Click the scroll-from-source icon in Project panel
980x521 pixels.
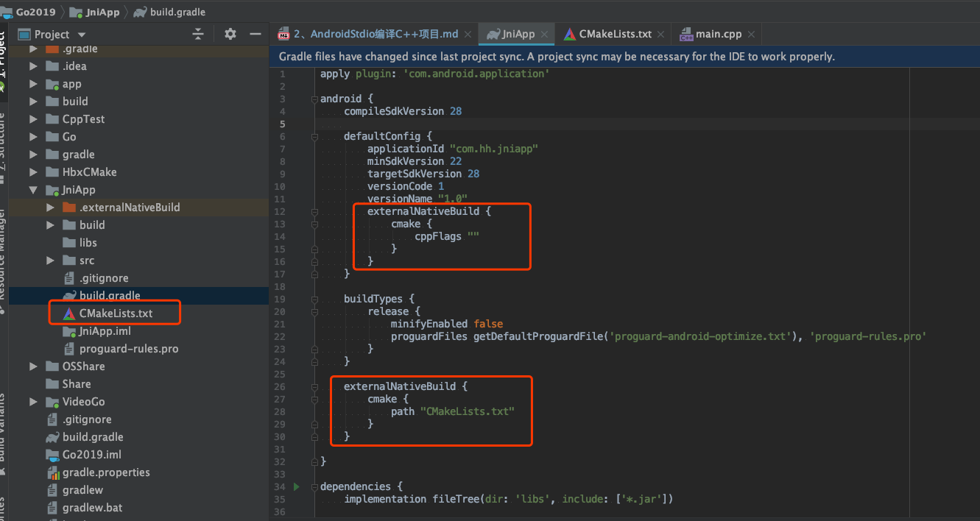[x=197, y=34]
